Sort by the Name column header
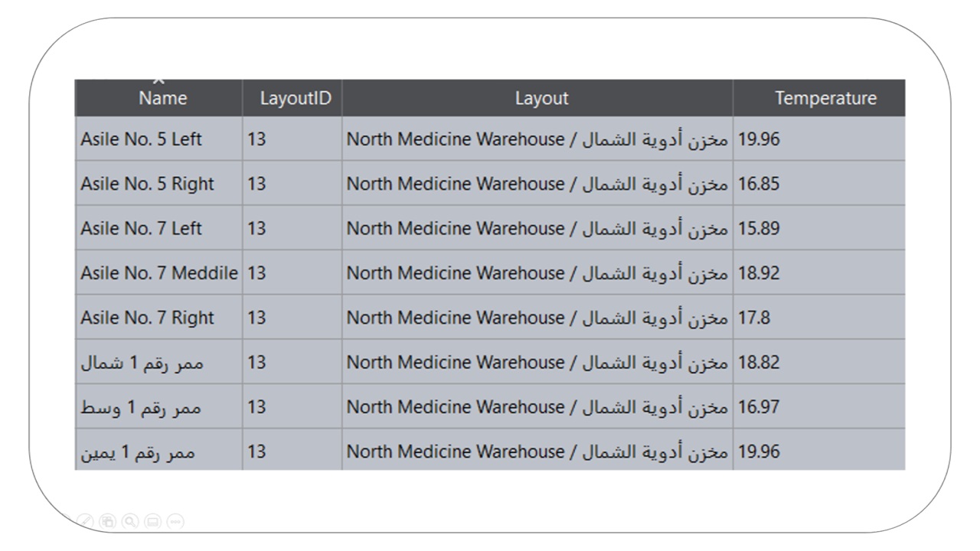 point(162,98)
